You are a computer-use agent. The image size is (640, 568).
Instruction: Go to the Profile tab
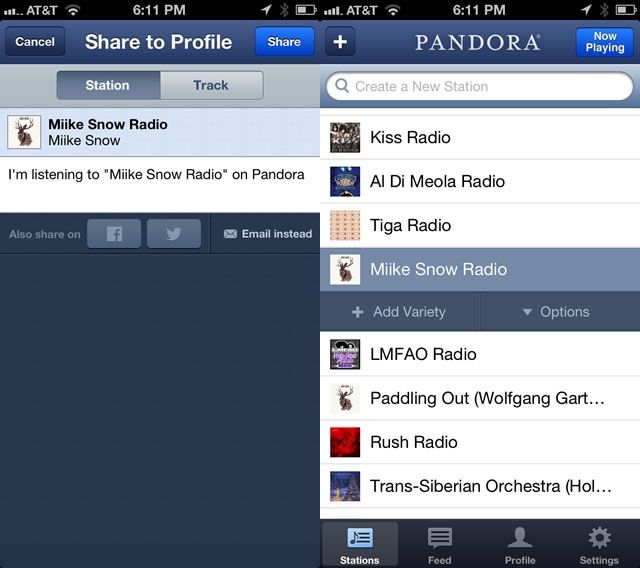pos(520,544)
